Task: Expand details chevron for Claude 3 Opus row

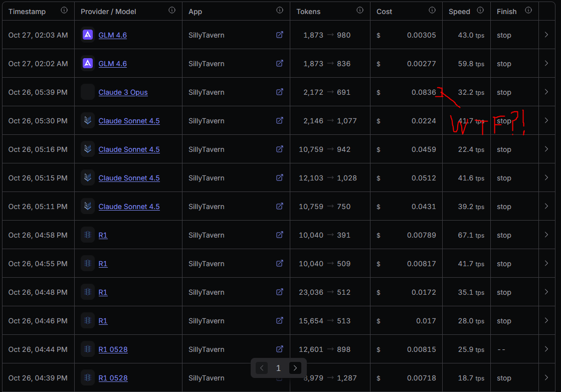Action: tap(546, 92)
